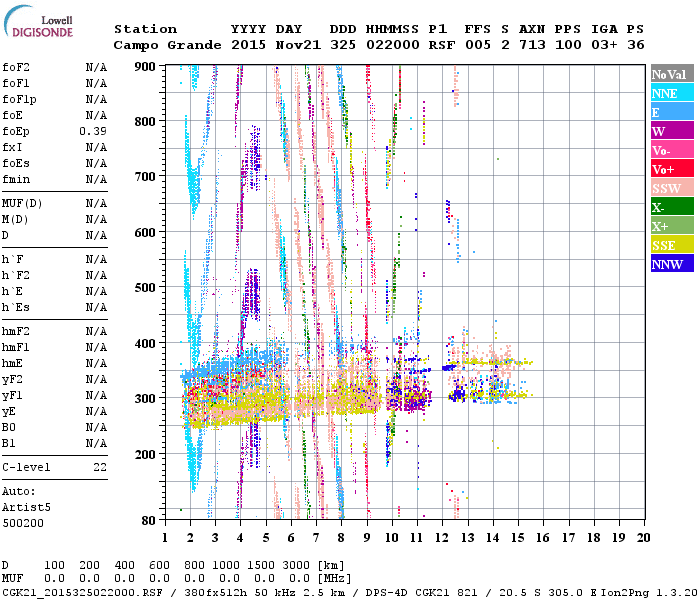Click the hmF2 parameter label

click(x=16, y=332)
